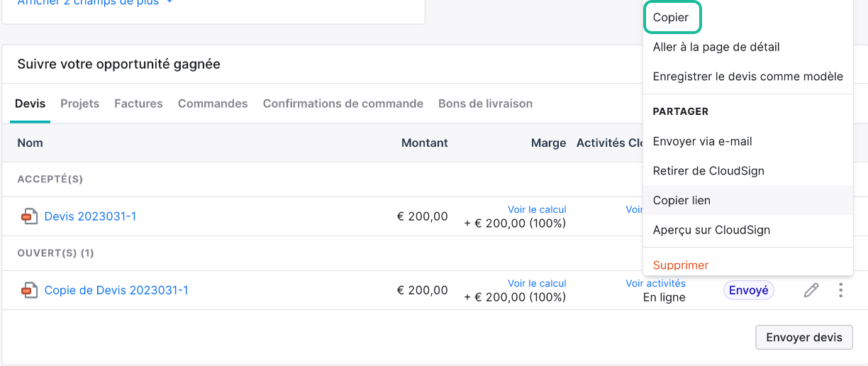Click the Envoyé status badge
The image size is (868, 366).
point(749,290)
